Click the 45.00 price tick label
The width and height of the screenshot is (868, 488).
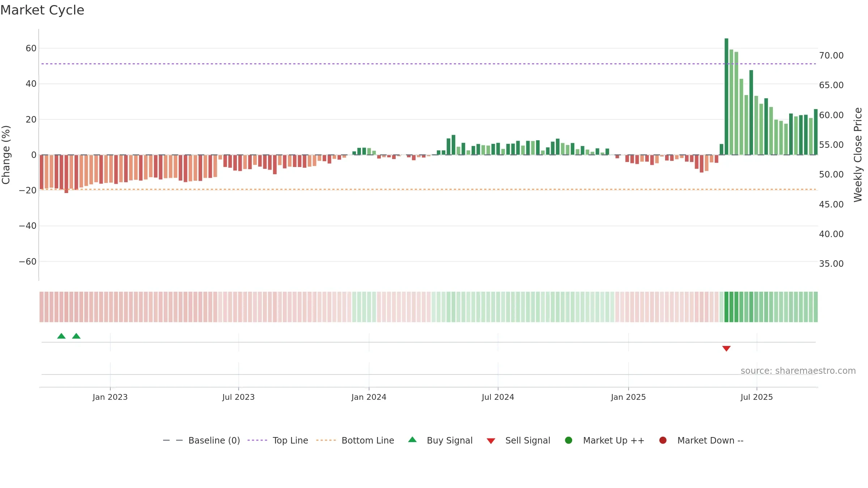[831, 205]
